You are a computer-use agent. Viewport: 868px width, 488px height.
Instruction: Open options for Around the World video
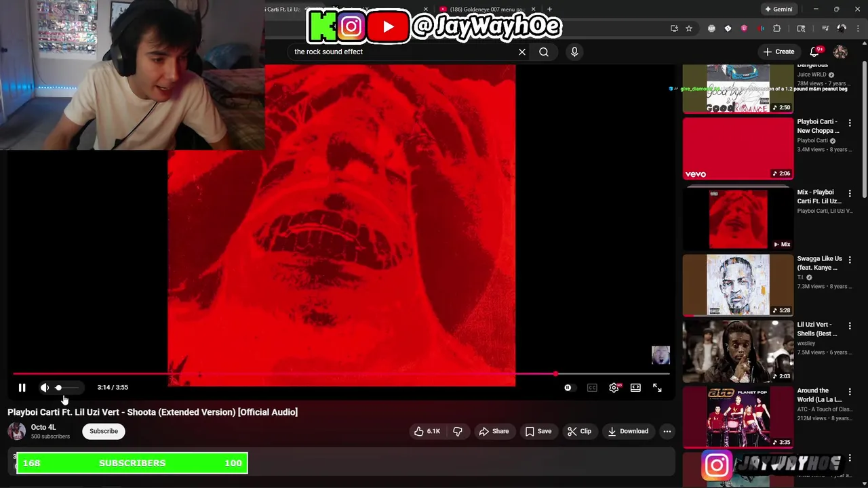(x=850, y=392)
